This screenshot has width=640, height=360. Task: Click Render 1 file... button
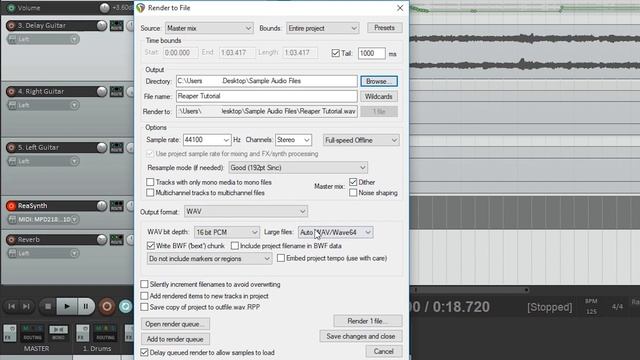[368, 321]
